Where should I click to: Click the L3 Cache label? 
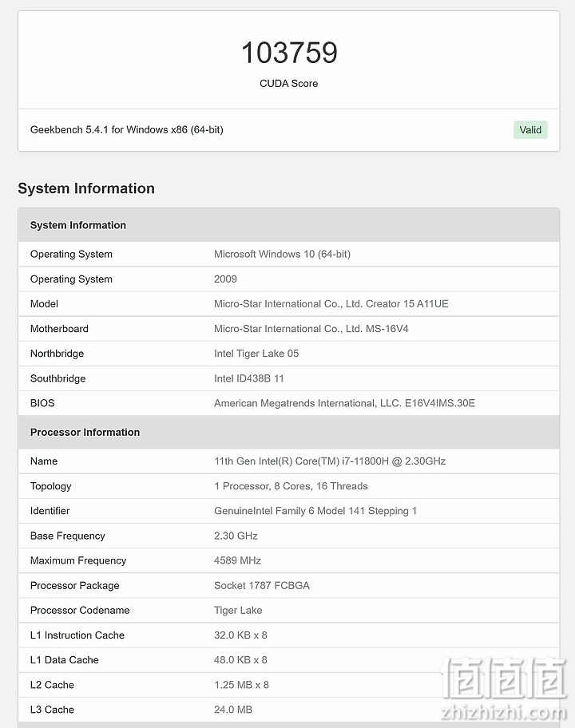(x=52, y=710)
